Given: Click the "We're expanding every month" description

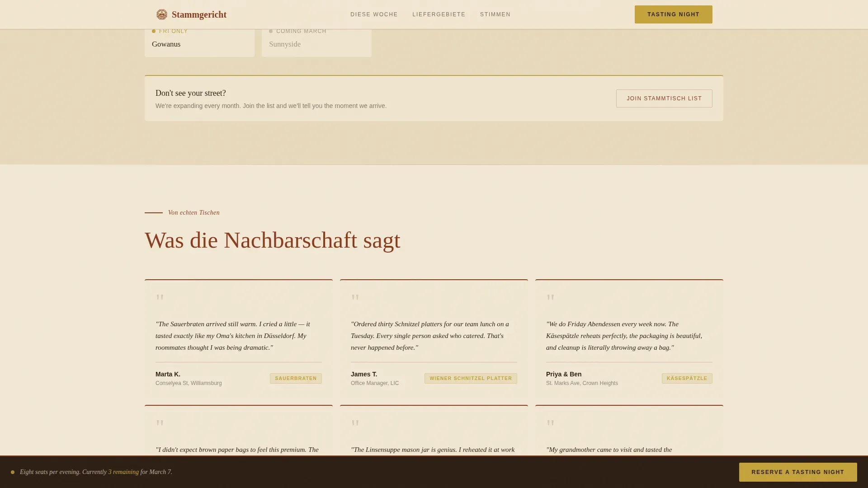Looking at the screenshot, I should (x=271, y=106).
